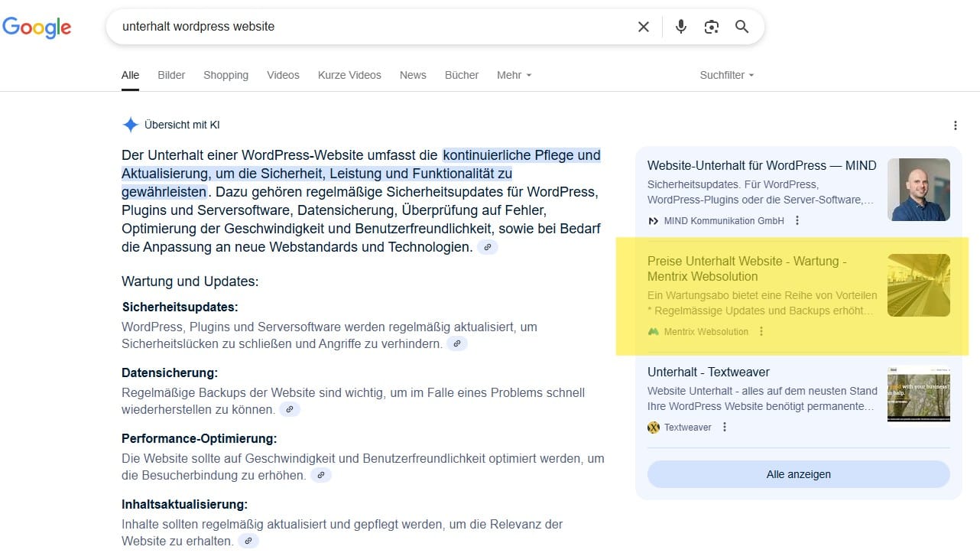Open the Unterhalt - Textweaver result
This screenshot has width=980, height=553.
[x=708, y=372]
